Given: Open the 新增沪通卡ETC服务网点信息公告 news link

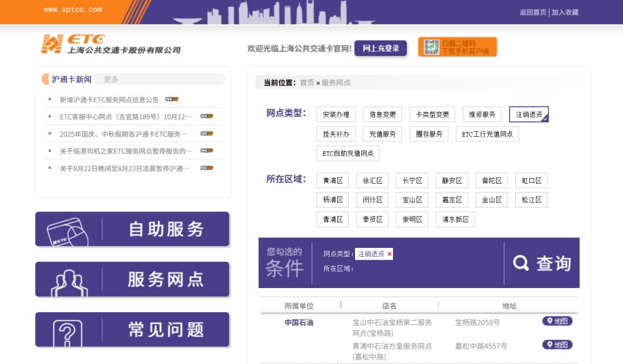Looking at the screenshot, I should tap(109, 100).
